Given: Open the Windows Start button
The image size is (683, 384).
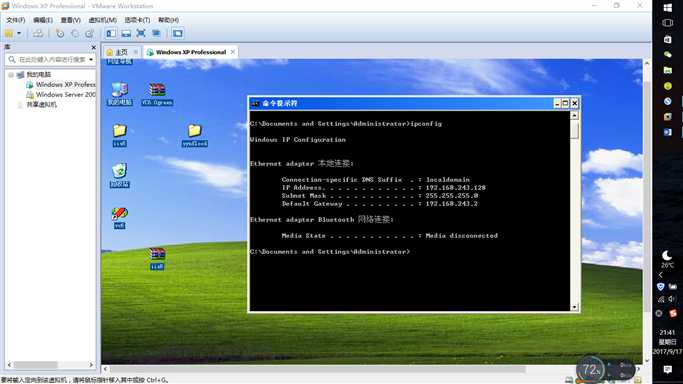Looking at the screenshot, I should coord(667,8).
